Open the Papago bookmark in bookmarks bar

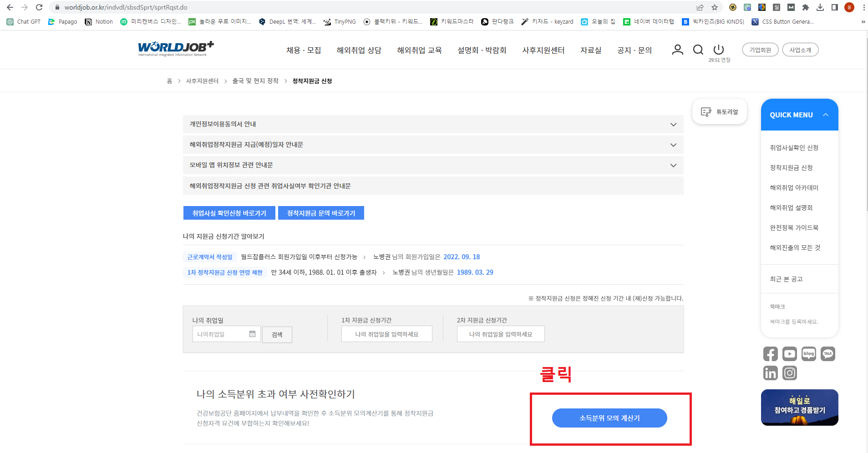point(63,21)
